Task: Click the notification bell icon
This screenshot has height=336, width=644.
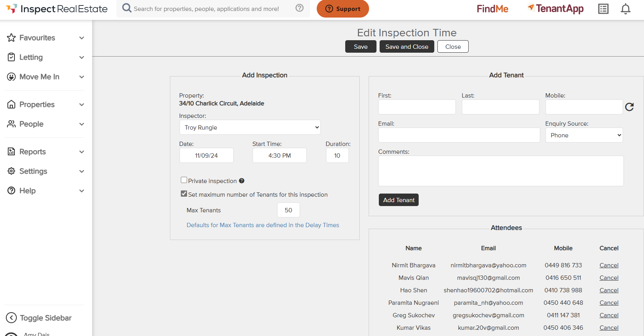Action: [x=625, y=9]
